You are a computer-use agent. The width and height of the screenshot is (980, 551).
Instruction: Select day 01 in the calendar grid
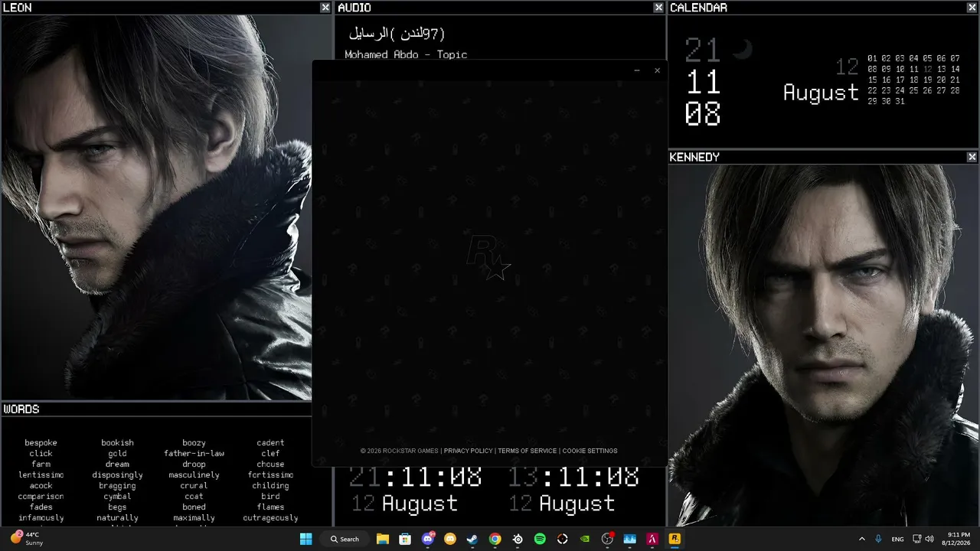click(872, 58)
